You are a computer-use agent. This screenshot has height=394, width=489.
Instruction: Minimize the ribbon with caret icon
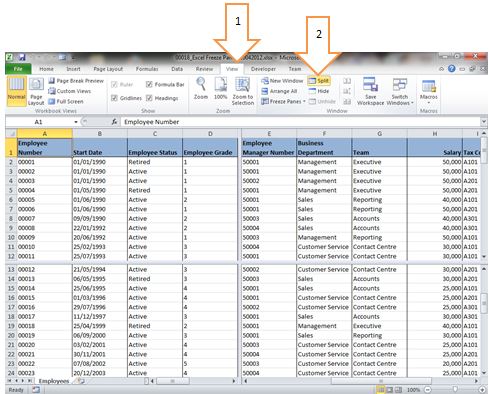(x=441, y=69)
